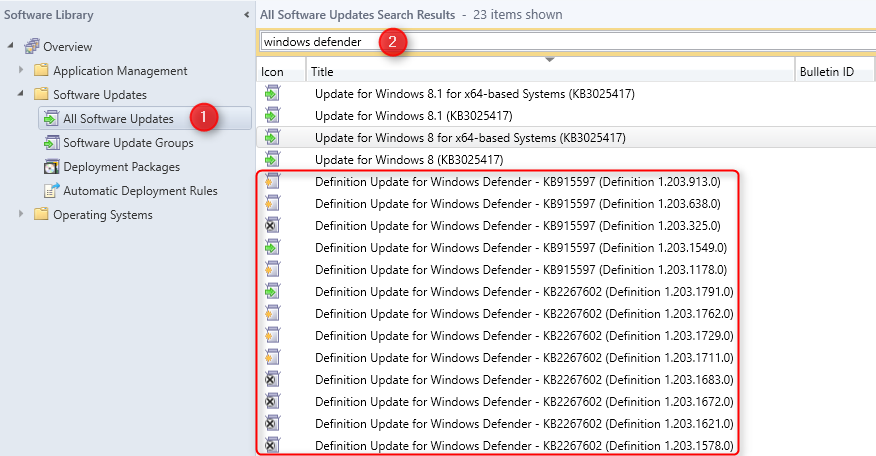The image size is (876, 456).
Task: Select Defender Definition 1.203.1791.0 title
Action: 524,292
